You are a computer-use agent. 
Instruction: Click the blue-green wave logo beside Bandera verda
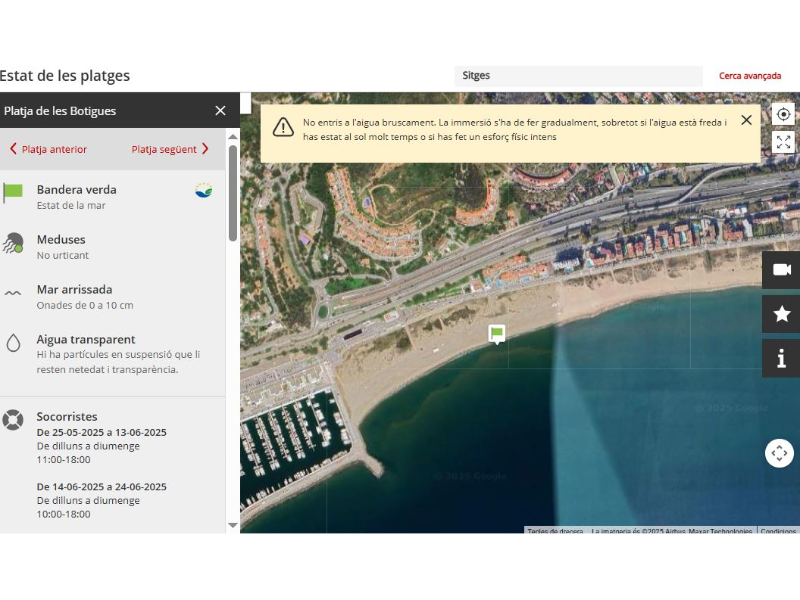coord(203,190)
